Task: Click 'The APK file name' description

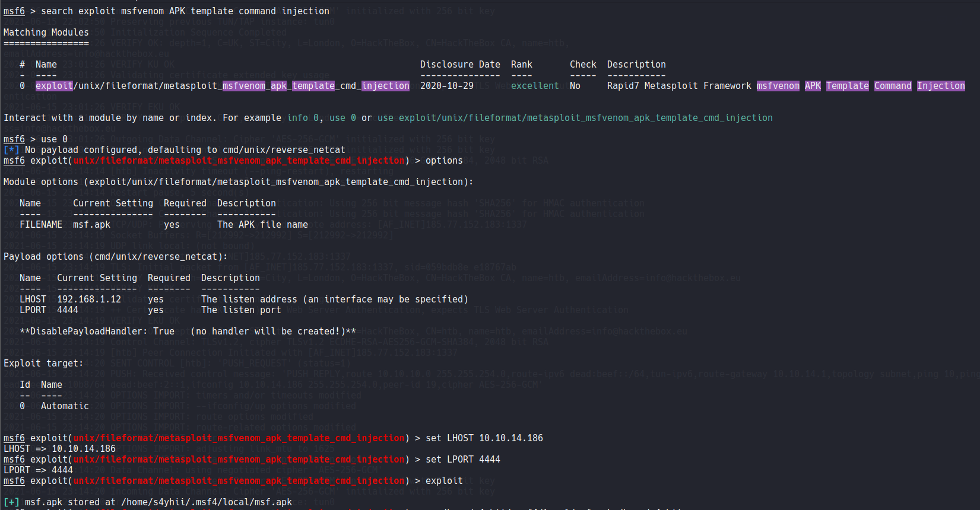Action: 262,225
